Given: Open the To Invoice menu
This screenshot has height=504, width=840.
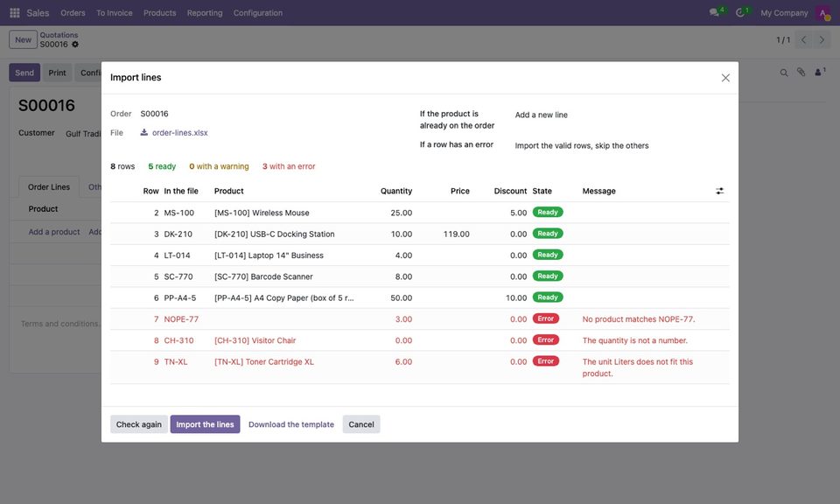Looking at the screenshot, I should coord(114,13).
